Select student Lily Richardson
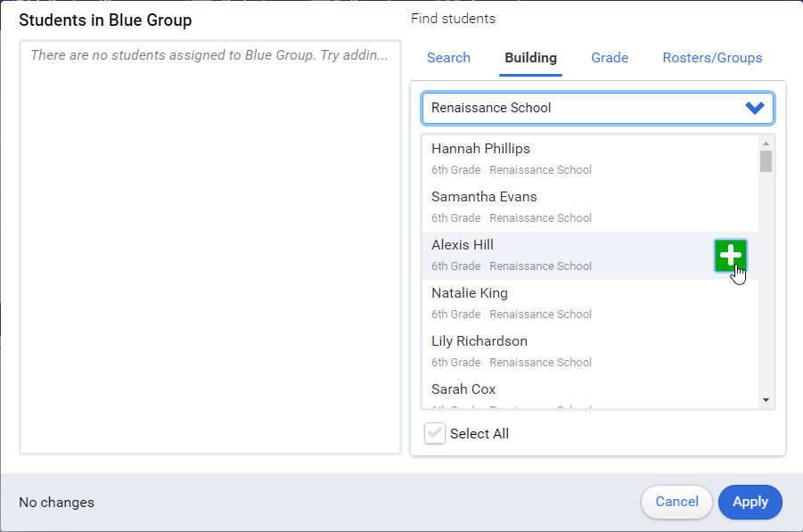This screenshot has width=803, height=532. pyautogui.click(x=590, y=352)
